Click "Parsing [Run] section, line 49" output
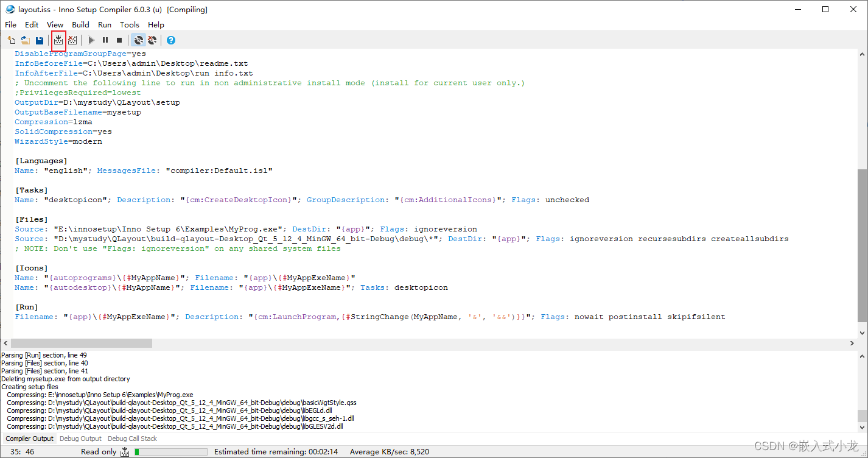Image resolution: width=868 pixels, height=458 pixels. (44, 355)
